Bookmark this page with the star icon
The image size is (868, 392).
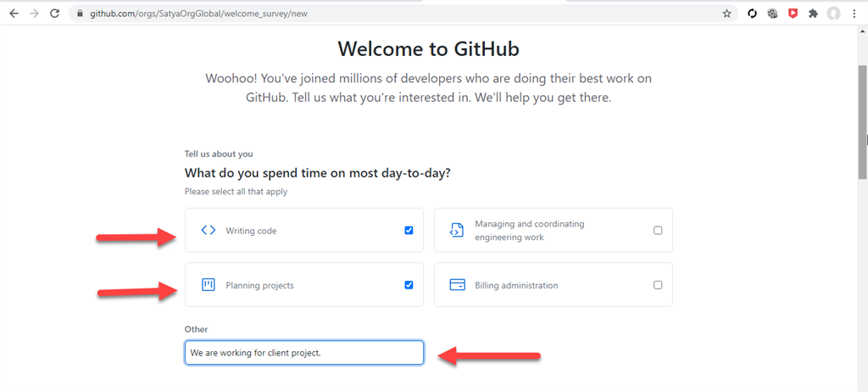tap(726, 14)
